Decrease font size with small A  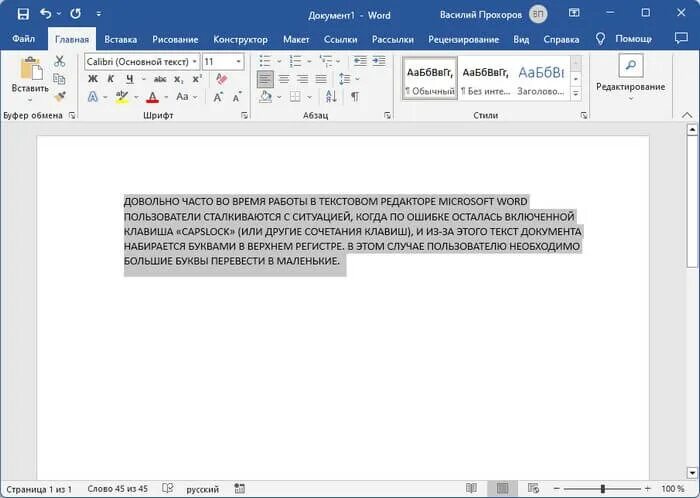pyautogui.click(x=237, y=97)
